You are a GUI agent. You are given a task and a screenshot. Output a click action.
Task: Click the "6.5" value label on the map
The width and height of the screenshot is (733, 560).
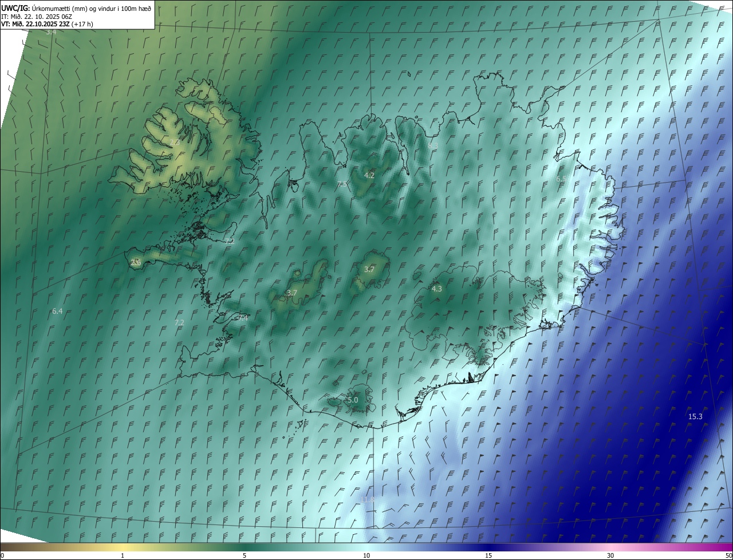562,179
